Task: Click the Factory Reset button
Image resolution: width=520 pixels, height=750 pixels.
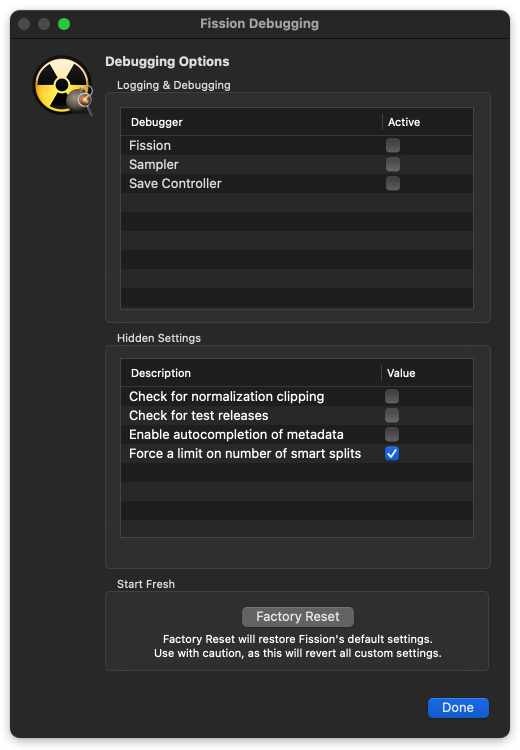Action: click(298, 617)
